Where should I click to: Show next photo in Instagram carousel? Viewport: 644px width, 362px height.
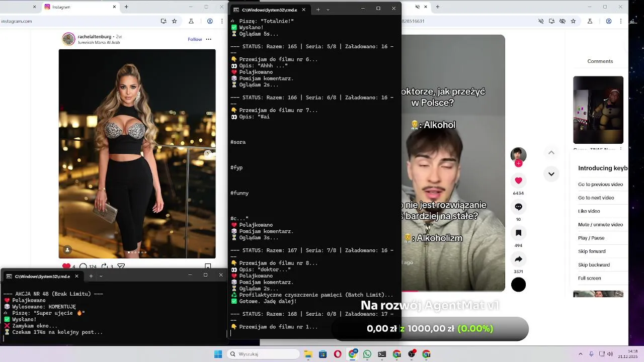208,154
